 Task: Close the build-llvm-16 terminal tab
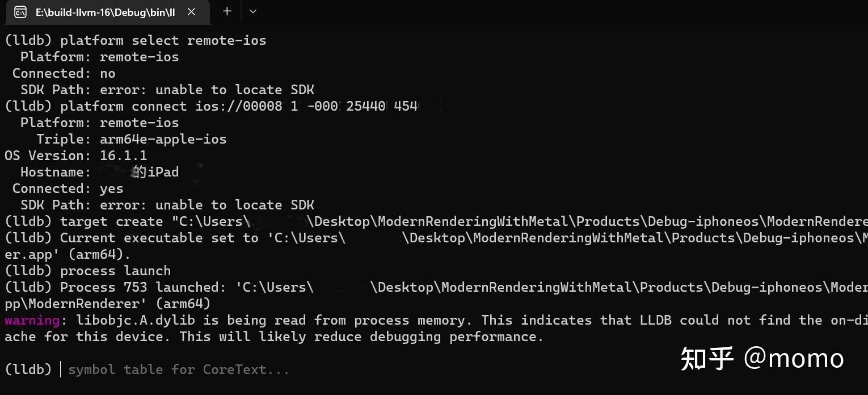pyautogui.click(x=192, y=12)
